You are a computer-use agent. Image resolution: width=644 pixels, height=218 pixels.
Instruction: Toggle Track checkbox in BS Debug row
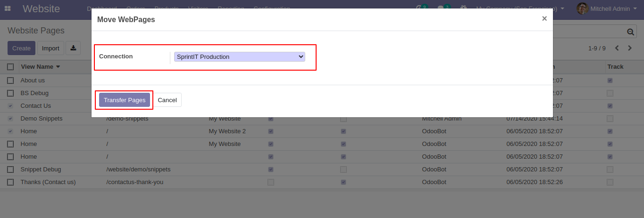[610, 93]
